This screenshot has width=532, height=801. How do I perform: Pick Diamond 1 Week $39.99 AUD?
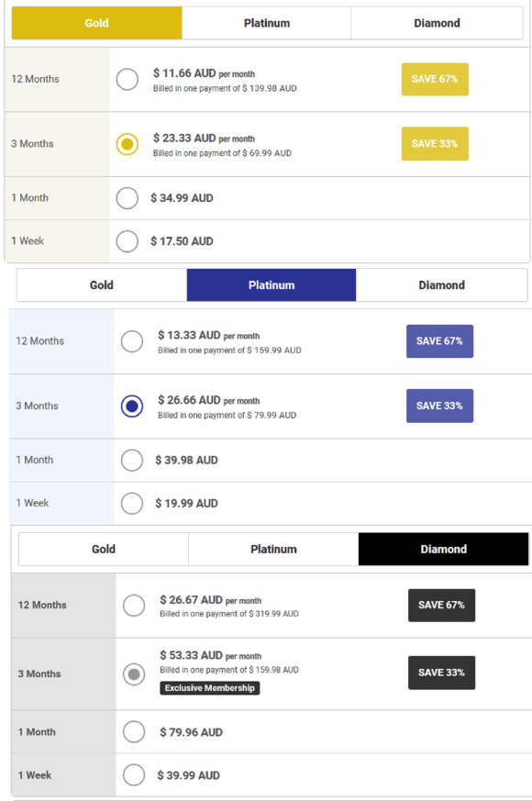tap(134, 775)
